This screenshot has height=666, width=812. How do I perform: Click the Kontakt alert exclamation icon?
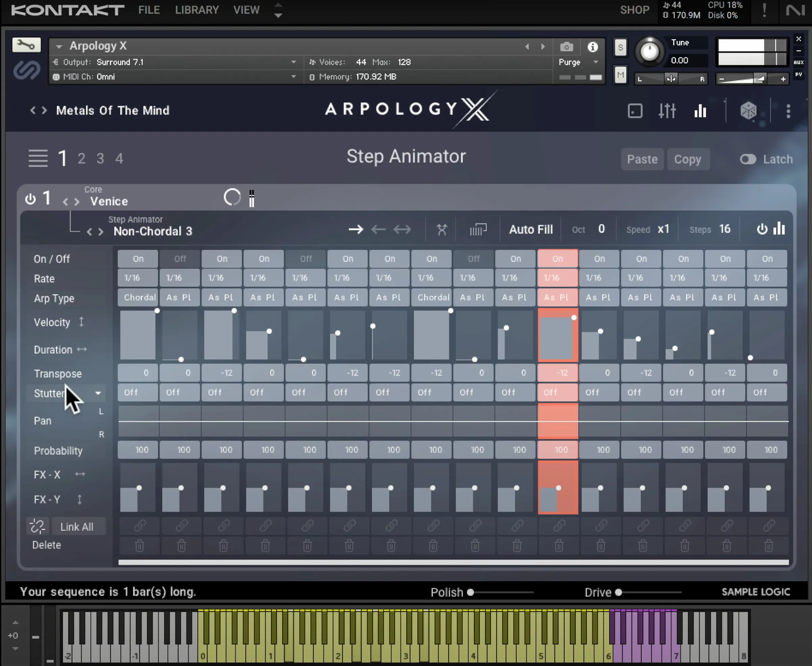click(x=764, y=10)
